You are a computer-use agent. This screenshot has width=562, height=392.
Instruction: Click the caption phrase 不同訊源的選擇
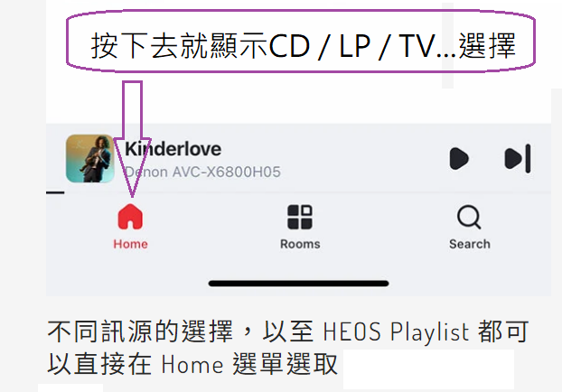tap(140, 331)
